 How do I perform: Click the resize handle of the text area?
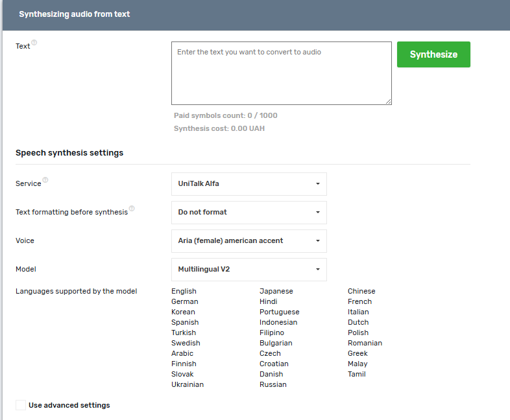(x=388, y=101)
